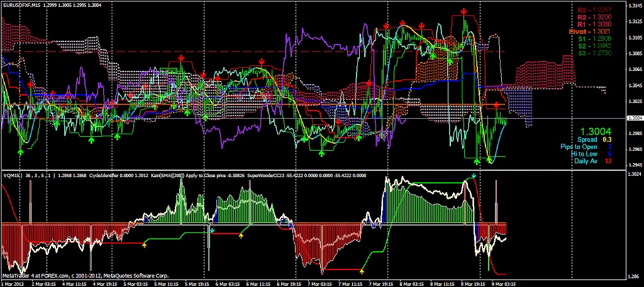Click the 1.3145 level on the price scale
The height and width of the screenshot is (287, 644).
pos(635,6)
